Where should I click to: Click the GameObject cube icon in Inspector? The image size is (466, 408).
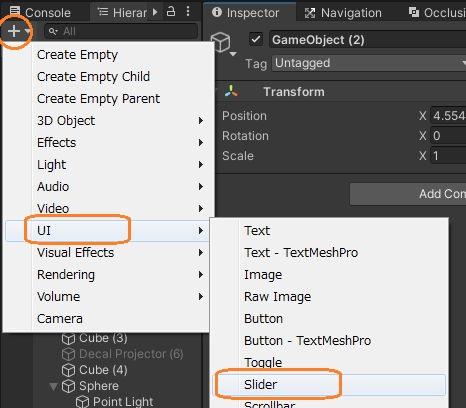pyautogui.click(x=220, y=42)
